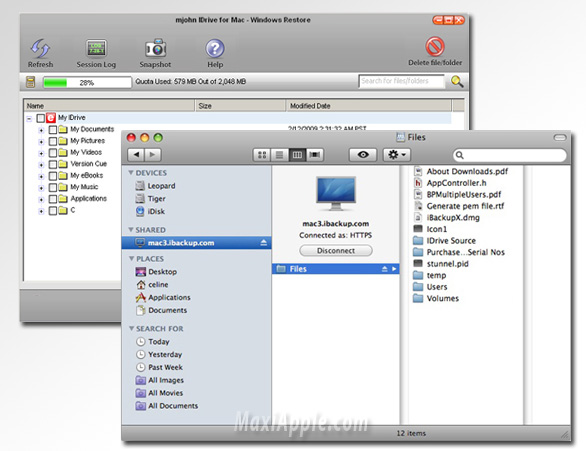Click the quota calculator icon in IDrive

pos(31,82)
